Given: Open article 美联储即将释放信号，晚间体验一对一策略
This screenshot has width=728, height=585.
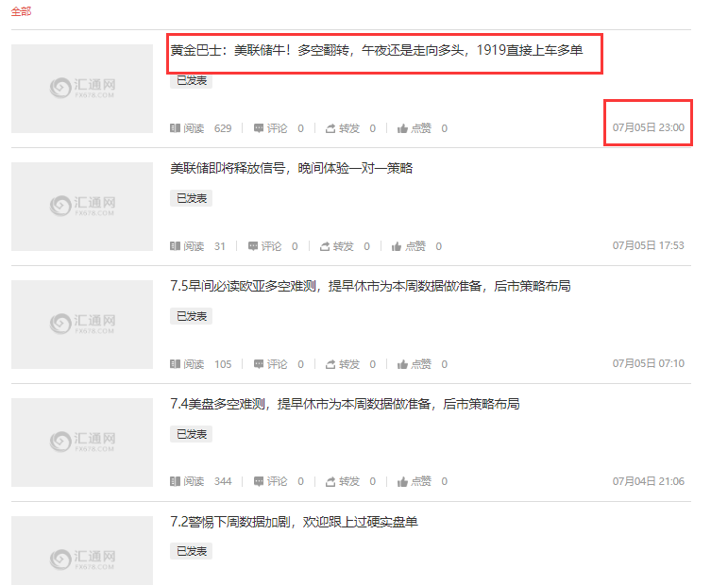Looking at the screenshot, I should (x=291, y=168).
